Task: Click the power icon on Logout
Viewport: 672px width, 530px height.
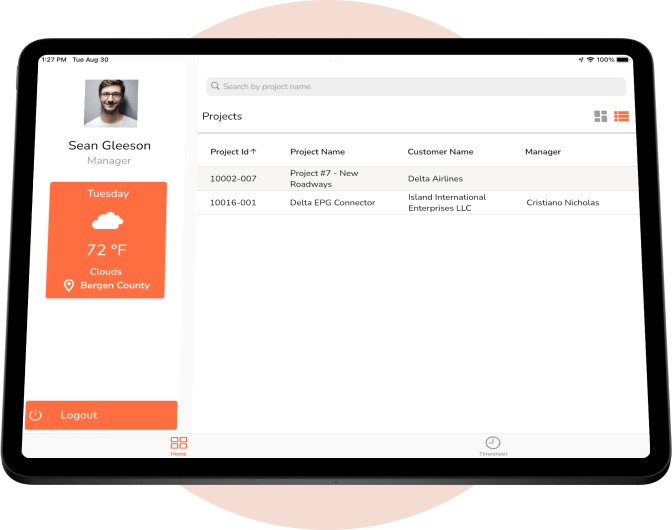Action: click(x=36, y=415)
